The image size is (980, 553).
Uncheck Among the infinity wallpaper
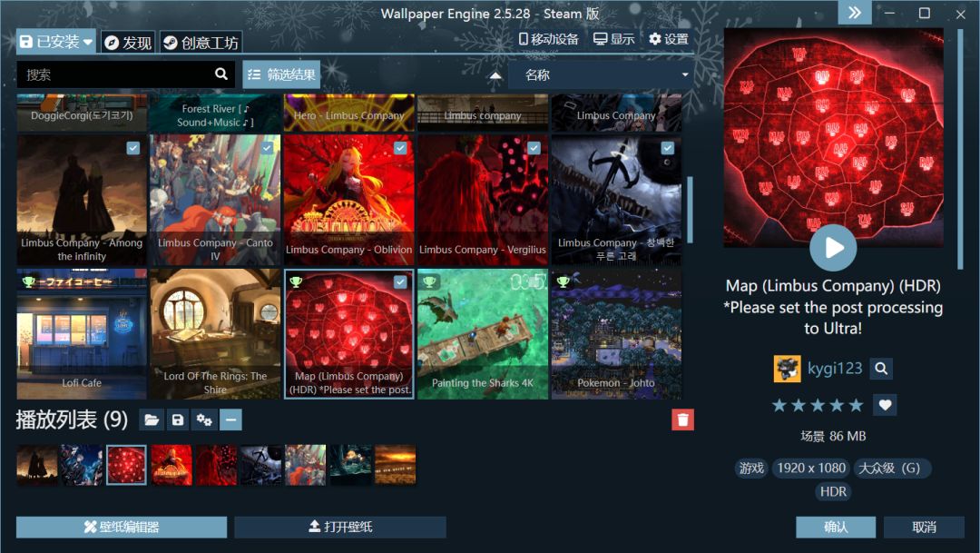[133, 148]
